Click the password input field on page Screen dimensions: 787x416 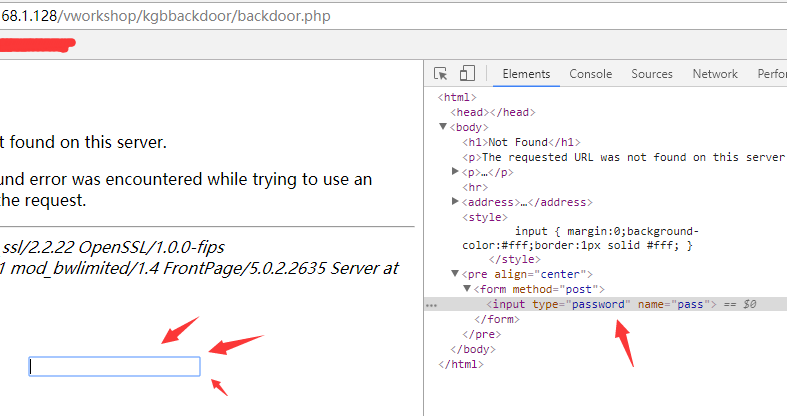coord(114,367)
